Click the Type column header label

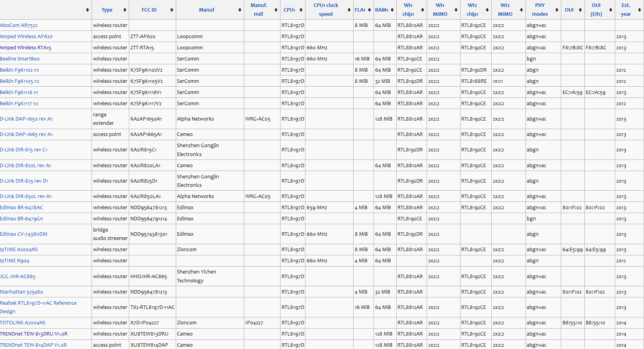[107, 10]
